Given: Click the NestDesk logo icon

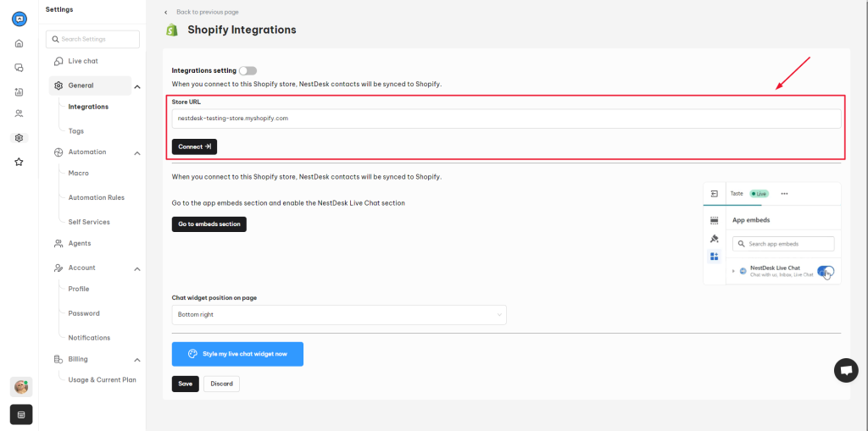Looking at the screenshot, I should 19,19.
